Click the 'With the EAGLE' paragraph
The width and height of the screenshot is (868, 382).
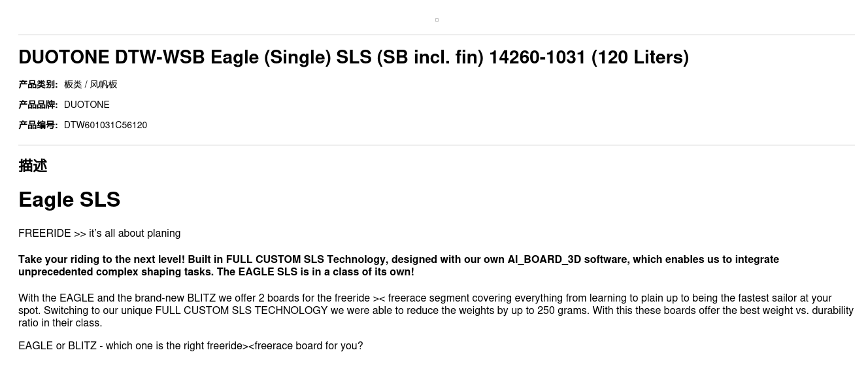click(x=435, y=310)
